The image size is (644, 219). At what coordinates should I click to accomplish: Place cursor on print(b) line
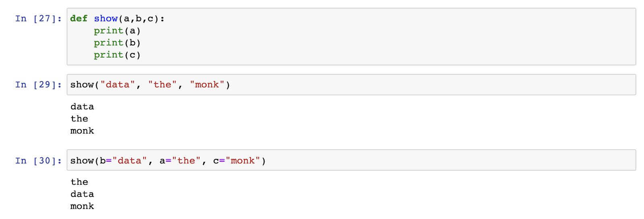click(117, 43)
